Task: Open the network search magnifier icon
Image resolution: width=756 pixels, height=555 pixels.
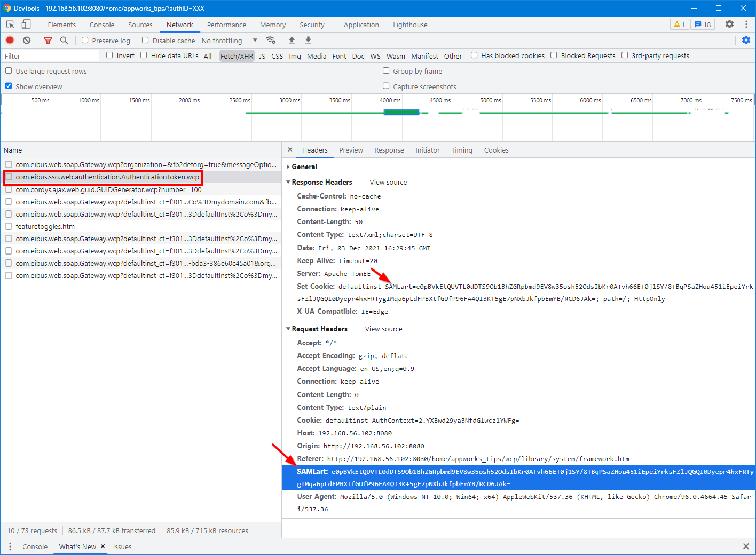Action: point(64,41)
